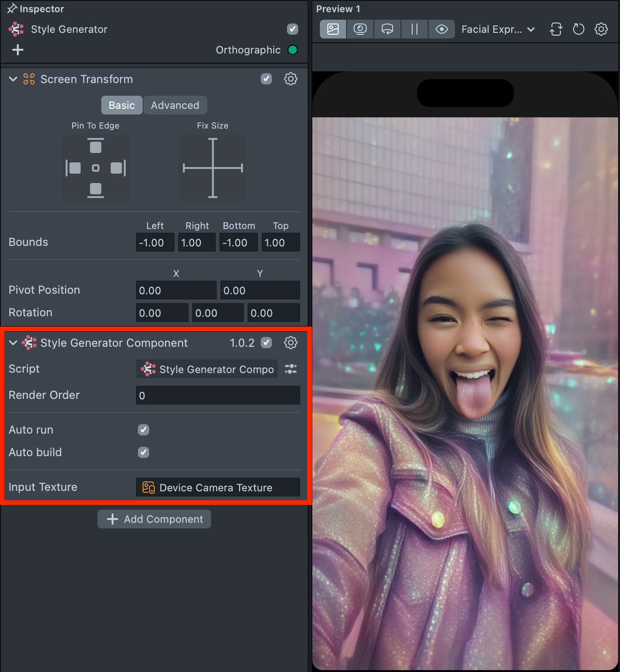Disable the Auto build checkbox
This screenshot has height=672, width=620.
pos(144,452)
